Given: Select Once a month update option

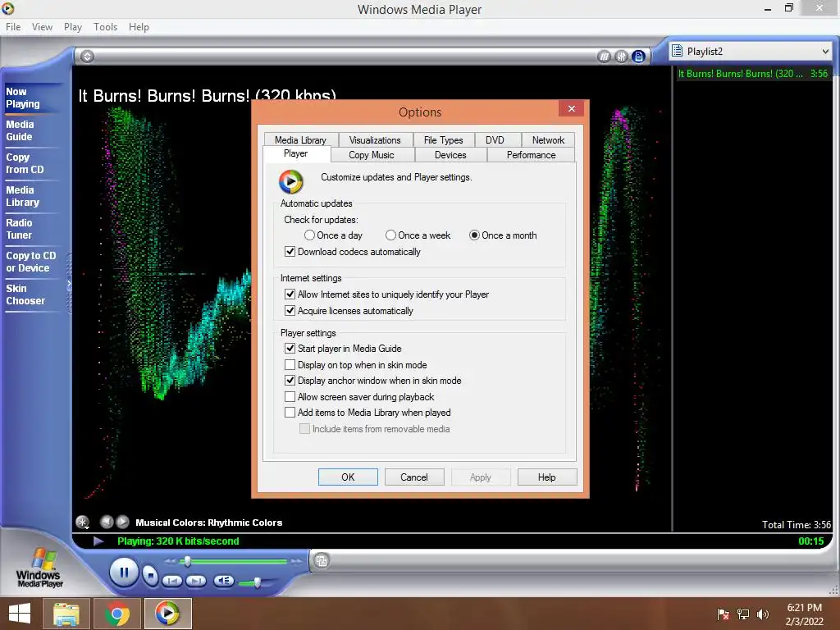Looking at the screenshot, I should click(x=503, y=235).
